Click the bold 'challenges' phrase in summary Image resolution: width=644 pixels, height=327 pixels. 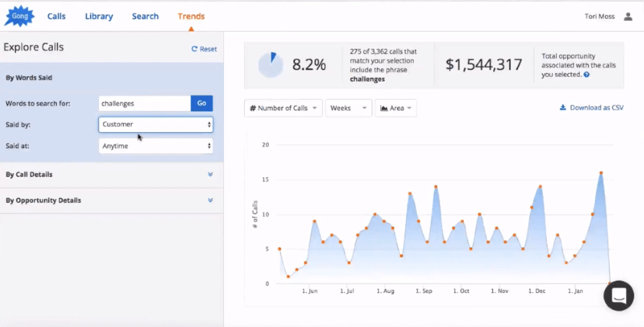click(x=367, y=79)
